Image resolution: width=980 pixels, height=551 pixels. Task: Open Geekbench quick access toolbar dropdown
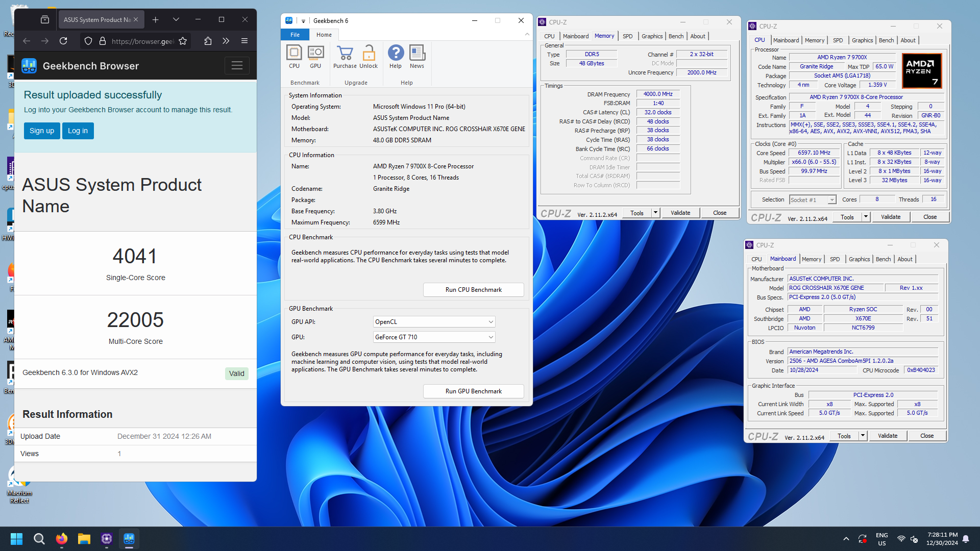coord(303,21)
